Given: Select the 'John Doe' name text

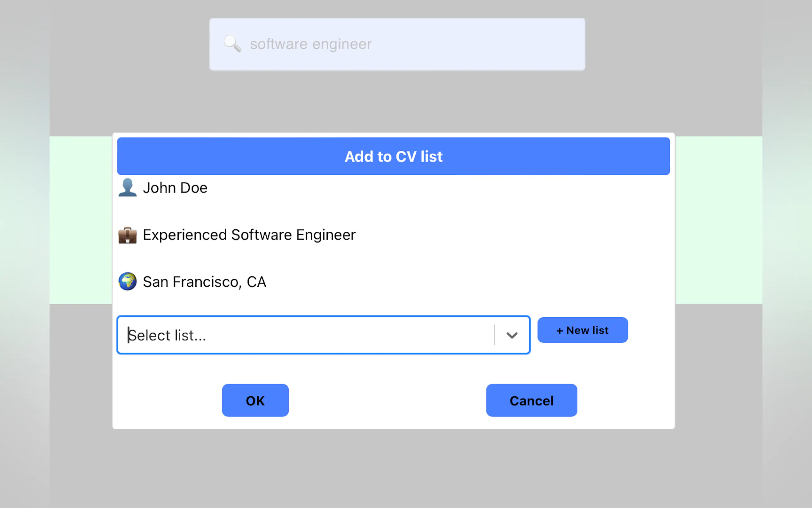Looking at the screenshot, I should (x=175, y=188).
